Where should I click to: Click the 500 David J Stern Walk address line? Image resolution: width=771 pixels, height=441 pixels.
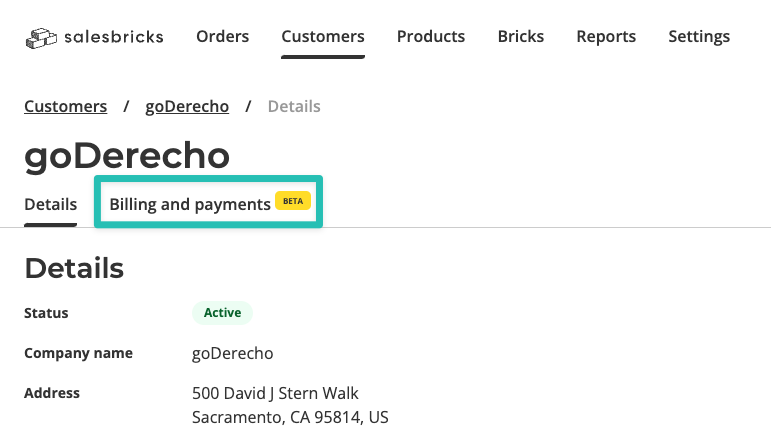click(275, 393)
